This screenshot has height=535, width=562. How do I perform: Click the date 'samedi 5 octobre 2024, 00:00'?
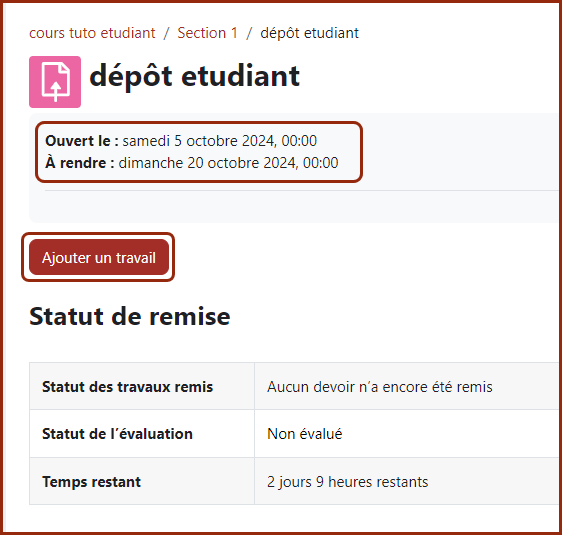(220, 141)
